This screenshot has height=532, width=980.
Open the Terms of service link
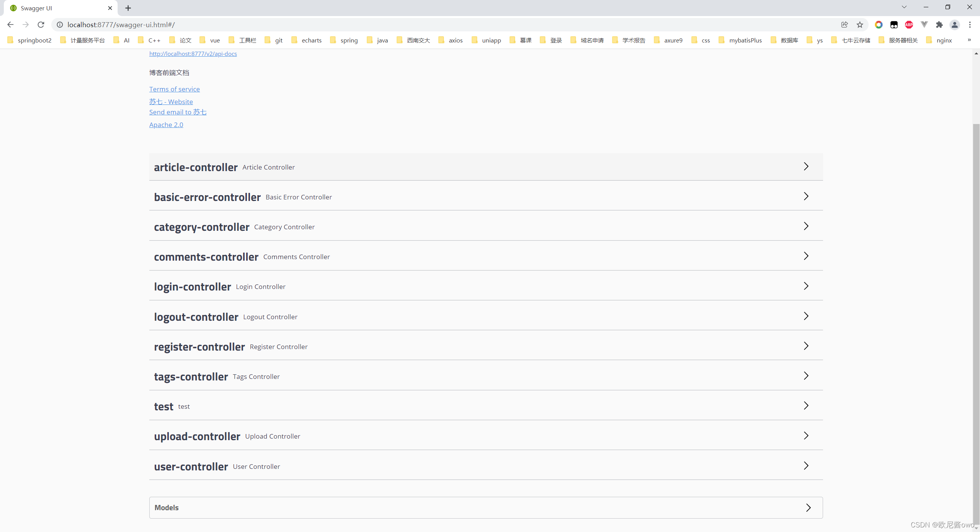tap(174, 89)
